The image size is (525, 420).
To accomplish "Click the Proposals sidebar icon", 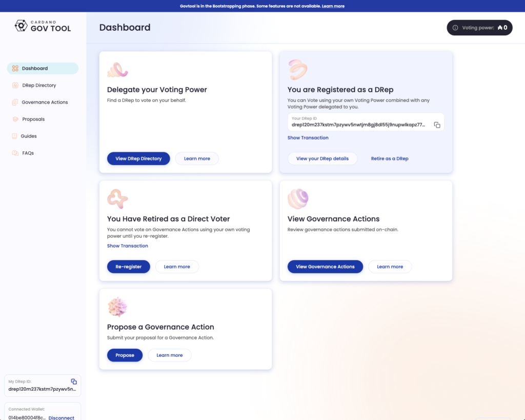I will [15, 119].
